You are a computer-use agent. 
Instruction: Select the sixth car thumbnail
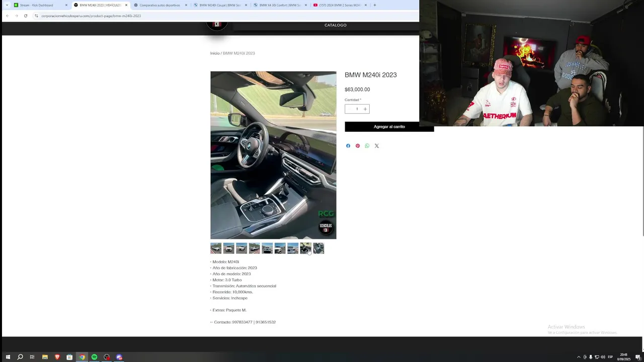click(x=280, y=248)
